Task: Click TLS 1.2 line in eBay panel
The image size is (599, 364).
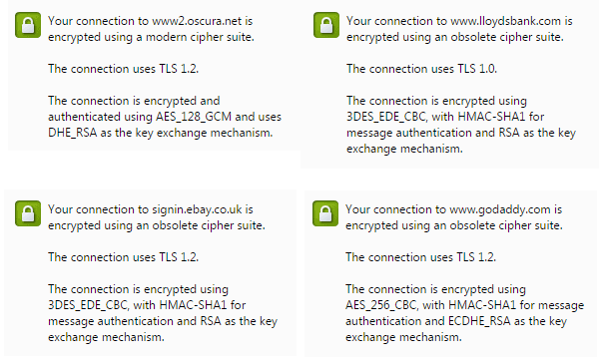Action: click(x=124, y=257)
